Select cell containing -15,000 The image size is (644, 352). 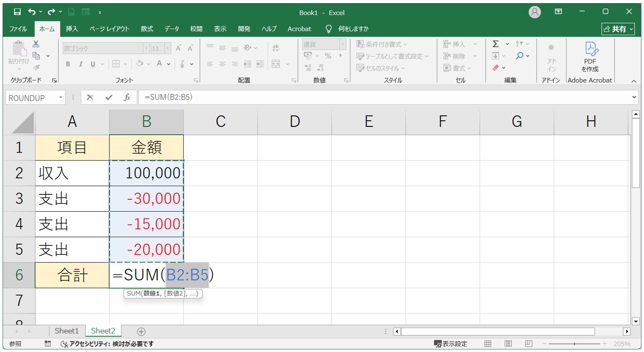click(147, 224)
